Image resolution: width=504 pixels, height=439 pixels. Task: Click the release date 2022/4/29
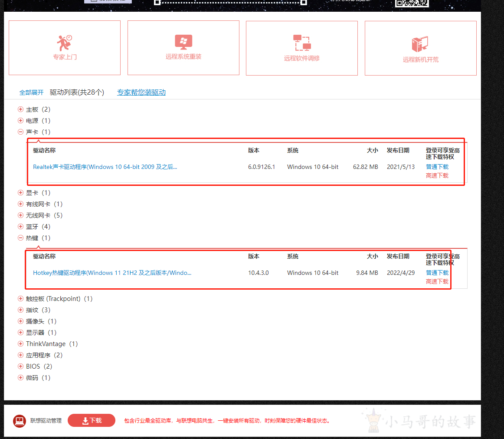[401, 273]
